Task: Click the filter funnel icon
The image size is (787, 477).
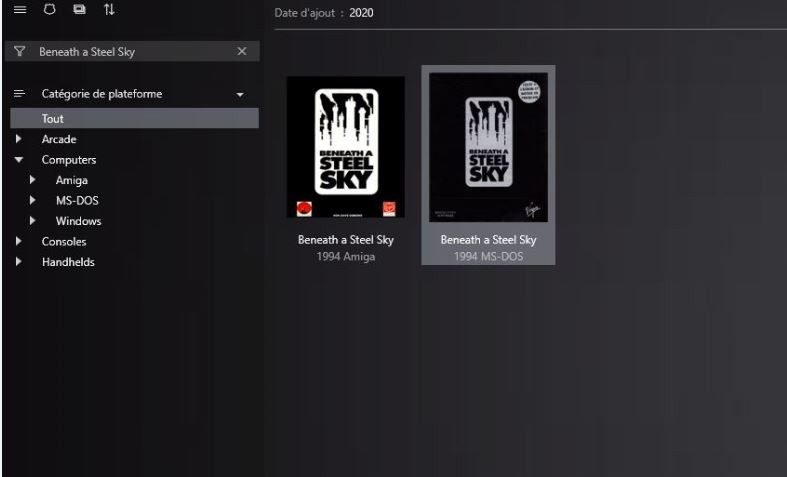Action: [20, 51]
